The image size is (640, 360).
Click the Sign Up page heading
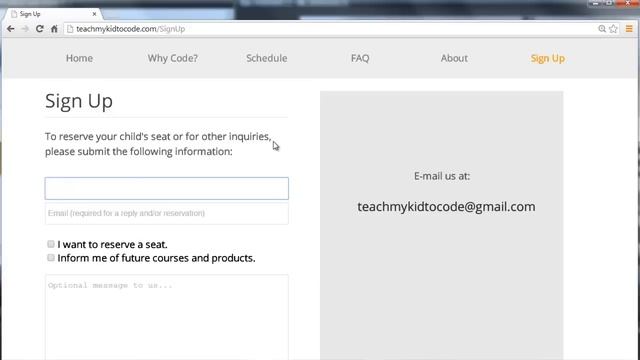[79, 101]
